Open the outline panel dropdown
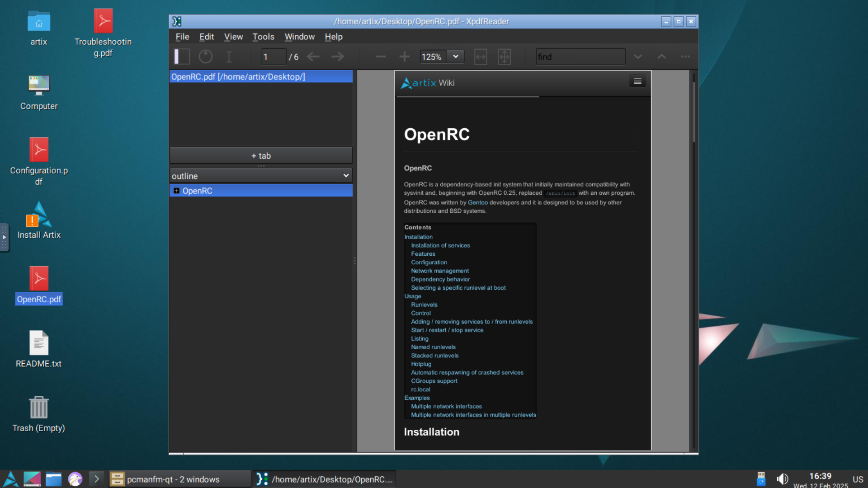Viewport: 868px width, 488px height. (261, 176)
